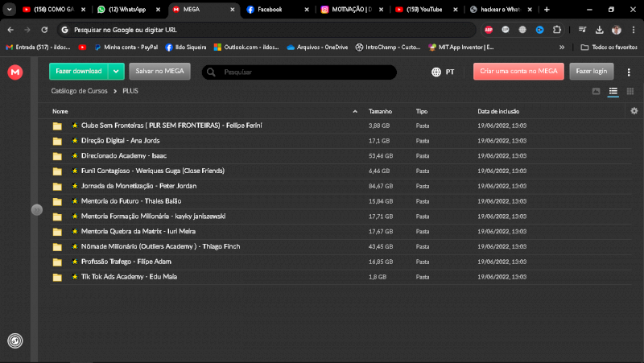This screenshot has height=363, width=644.
Task: Open the Chrome downloads icon
Action: pyautogui.click(x=599, y=30)
